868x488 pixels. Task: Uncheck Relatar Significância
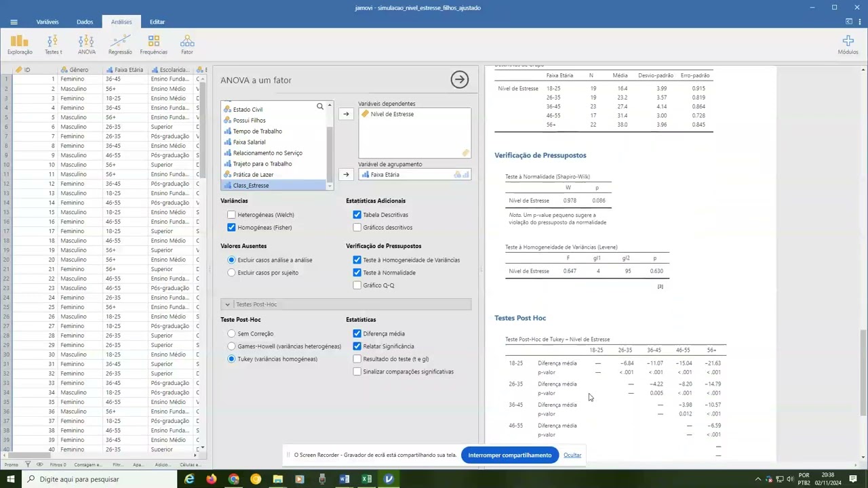tap(357, 346)
